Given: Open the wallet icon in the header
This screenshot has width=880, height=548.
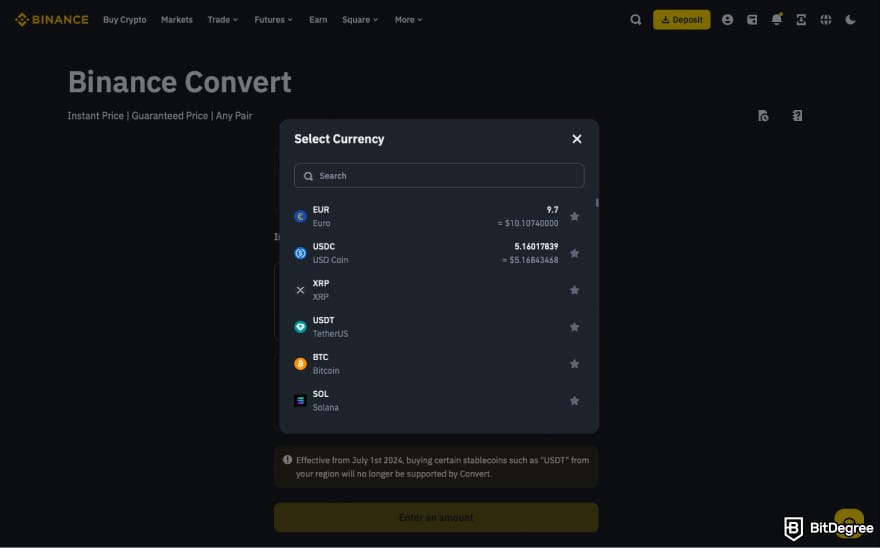Looking at the screenshot, I should coord(752,19).
